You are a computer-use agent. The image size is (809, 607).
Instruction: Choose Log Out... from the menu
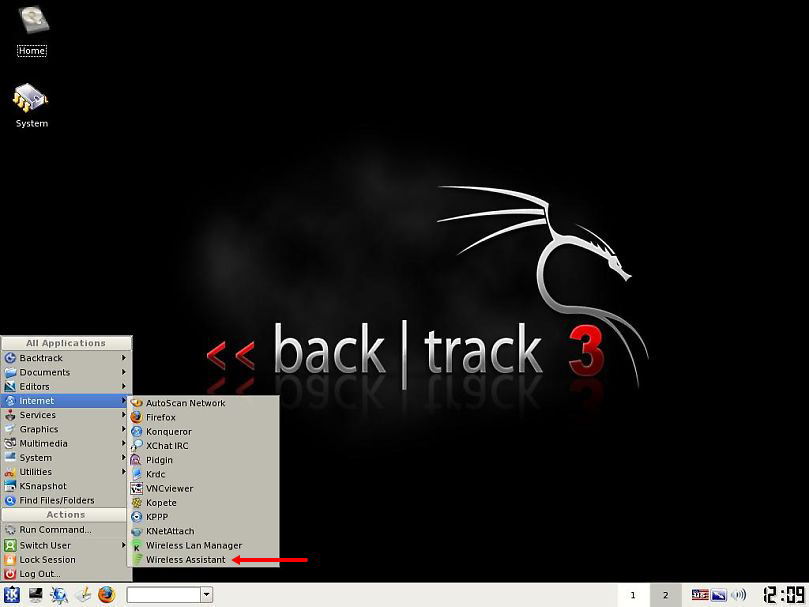[65, 573]
